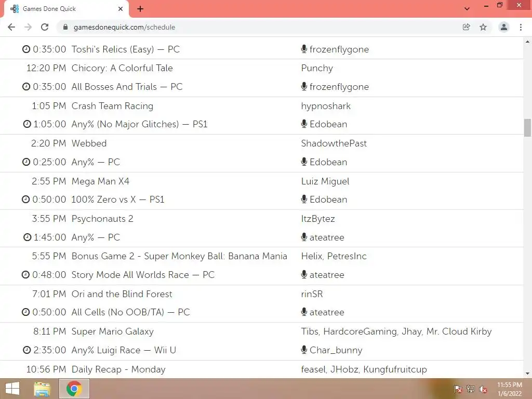This screenshot has height=399, width=532.
Task: Click clock icon beside 1:05:00 Crash run
Action: pos(27,124)
